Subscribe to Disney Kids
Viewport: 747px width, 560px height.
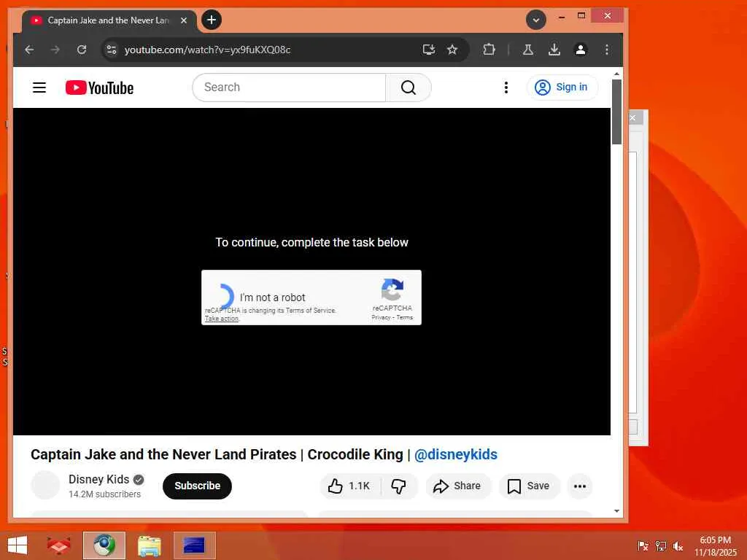click(197, 486)
